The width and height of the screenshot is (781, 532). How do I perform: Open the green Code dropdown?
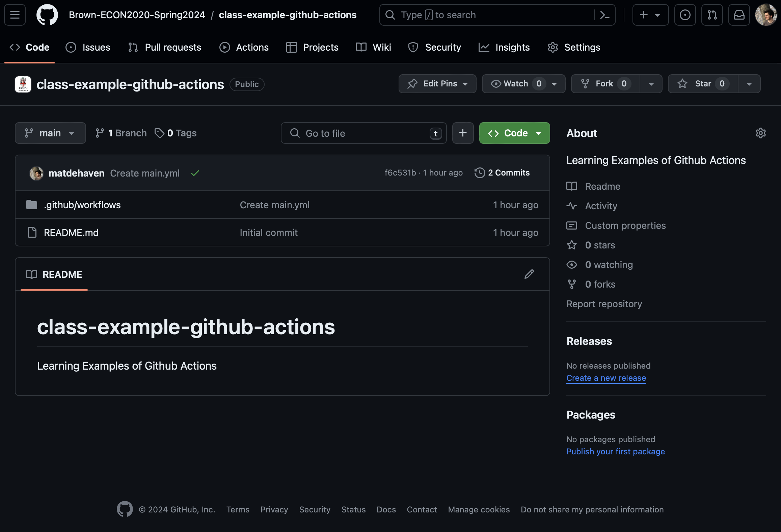(514, 133)
